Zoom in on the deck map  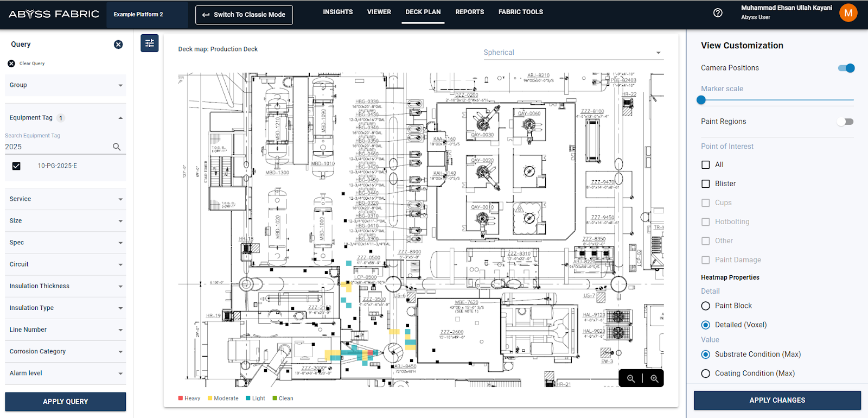654,378
